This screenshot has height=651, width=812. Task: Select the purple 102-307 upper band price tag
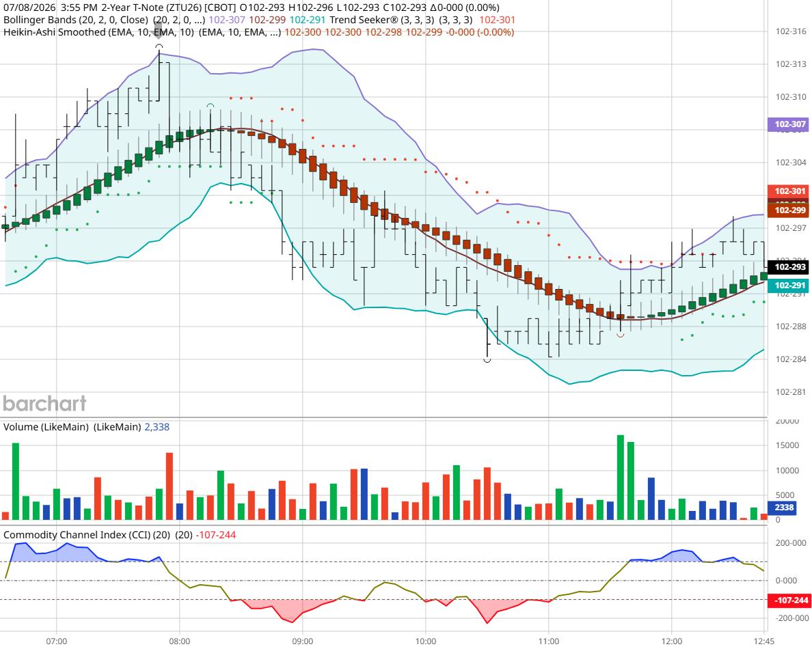click(787, 124)
